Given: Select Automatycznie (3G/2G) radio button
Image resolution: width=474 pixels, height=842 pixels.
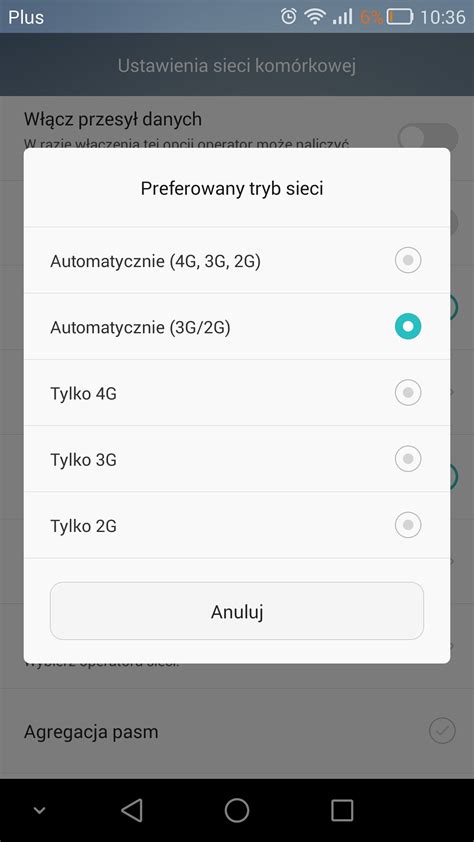Looking at the screenshot, I should pyautogui.click(x=408, y=326).
